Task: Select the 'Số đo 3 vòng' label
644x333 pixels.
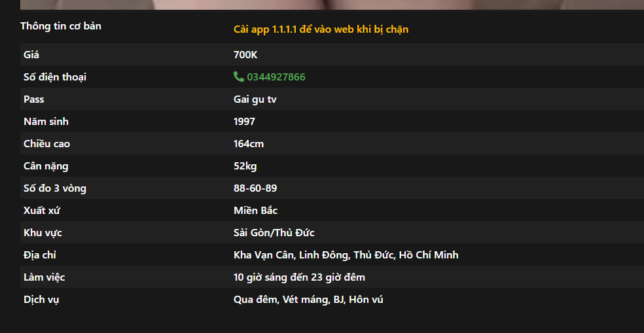Action: click(55, 188)
